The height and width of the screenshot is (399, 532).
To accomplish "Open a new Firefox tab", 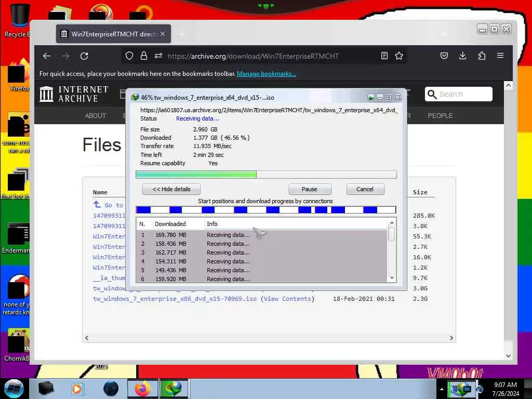I will click(x=182, y=34).
